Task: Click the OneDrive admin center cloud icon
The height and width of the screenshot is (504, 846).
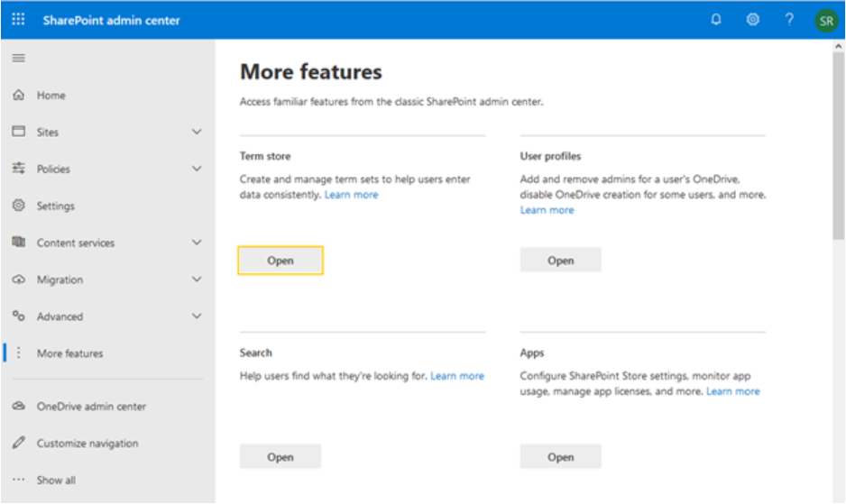Action: pyautogui.click(x=18, y=407)
